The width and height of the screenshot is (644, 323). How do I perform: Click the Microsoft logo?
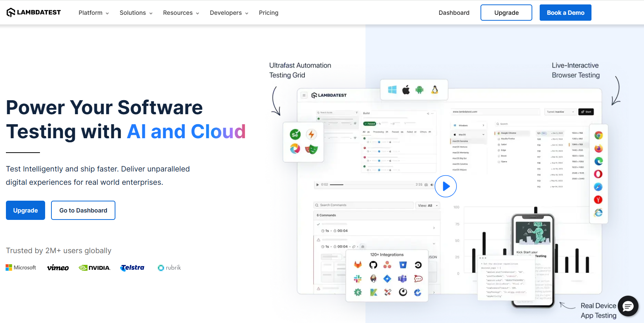(x=21, y=268)
